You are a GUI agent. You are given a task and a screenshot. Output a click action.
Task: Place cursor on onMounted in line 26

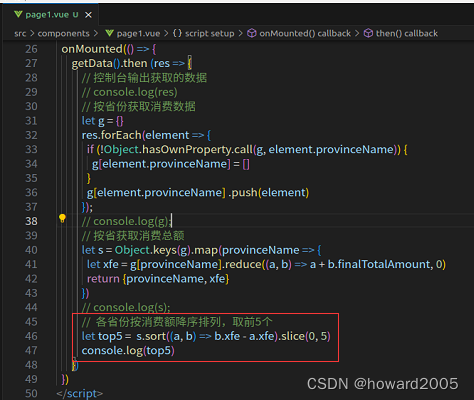pyautogui.click(x=92, y=49)
